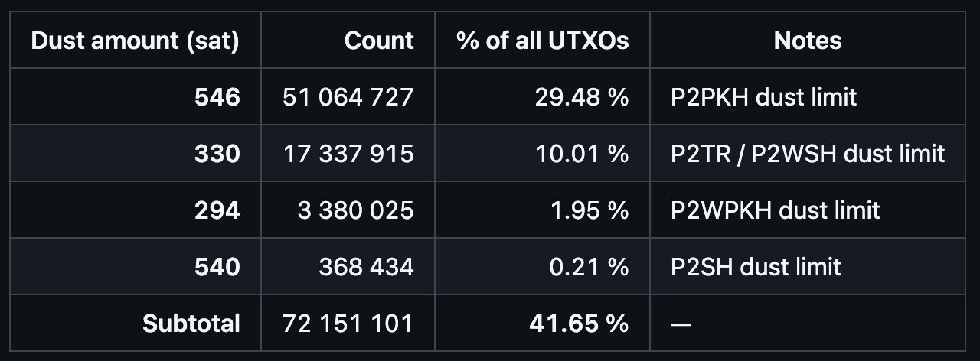Click the subtotal count 72 151 101
Image resolution: width=980 pixels, height=361 pixels.
(348, 324)
